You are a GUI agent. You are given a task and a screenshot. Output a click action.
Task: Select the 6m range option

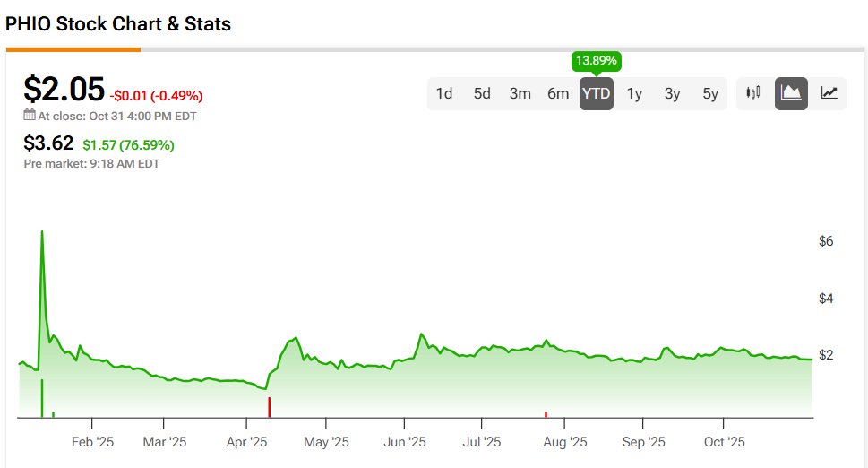pyautogui.click(x=558, y=93)
